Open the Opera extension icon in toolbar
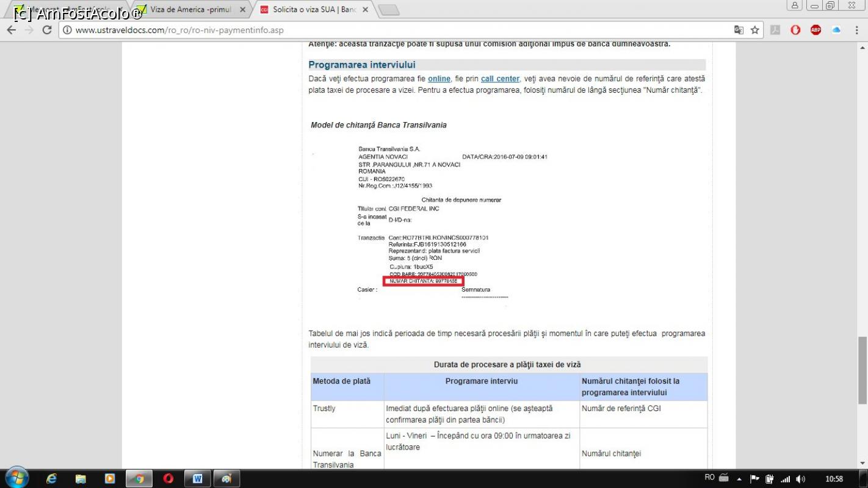This screenshot has height=488, width=868. tap(795, 30)
